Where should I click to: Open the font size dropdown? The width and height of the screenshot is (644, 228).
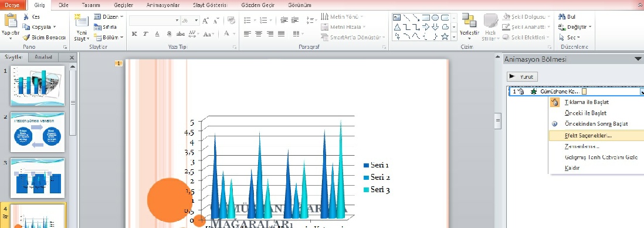[196, 20]
